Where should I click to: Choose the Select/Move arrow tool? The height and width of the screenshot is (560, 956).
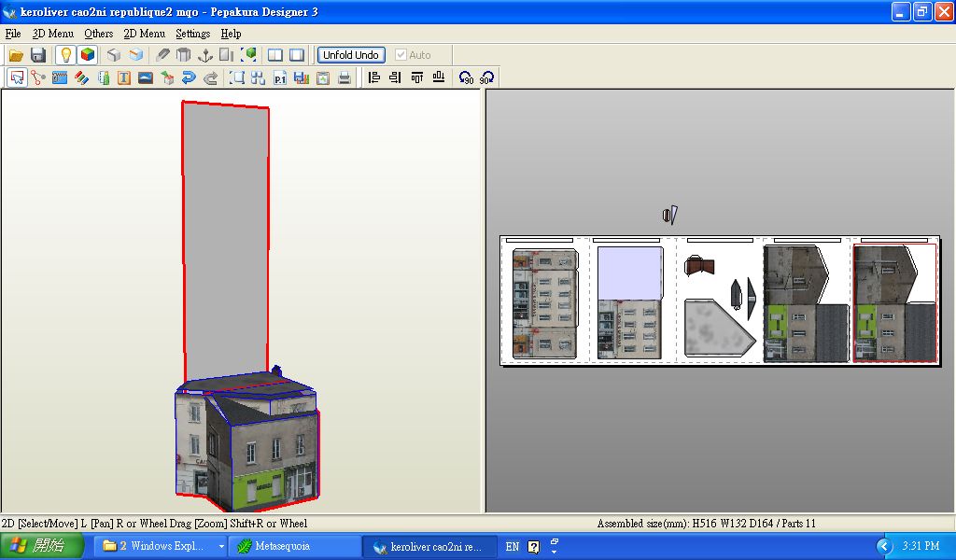click(x=17, y=78)
